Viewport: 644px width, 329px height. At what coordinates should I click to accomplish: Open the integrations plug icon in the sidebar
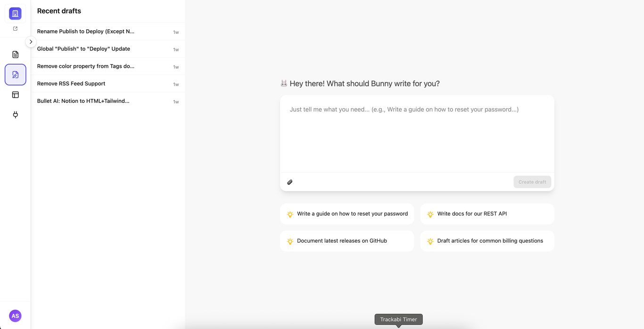click(15, 115)
